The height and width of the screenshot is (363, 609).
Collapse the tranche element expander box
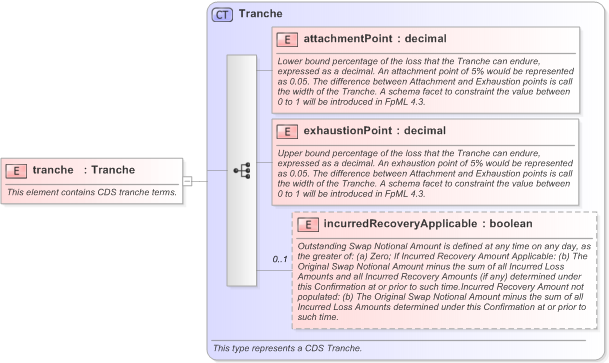point(187,181)
